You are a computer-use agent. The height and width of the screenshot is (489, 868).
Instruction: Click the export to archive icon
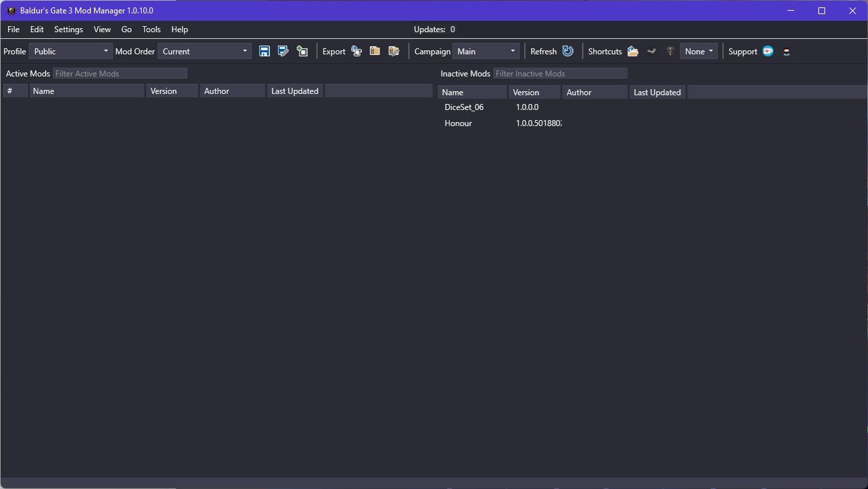tap(375, 51)
